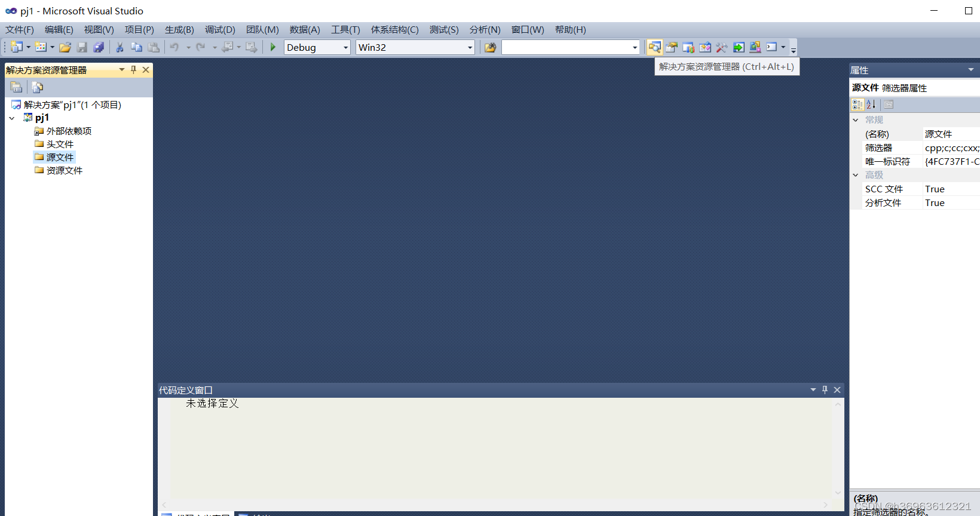
Task: Open the 生成(B) menu
Action: [179, 30]
